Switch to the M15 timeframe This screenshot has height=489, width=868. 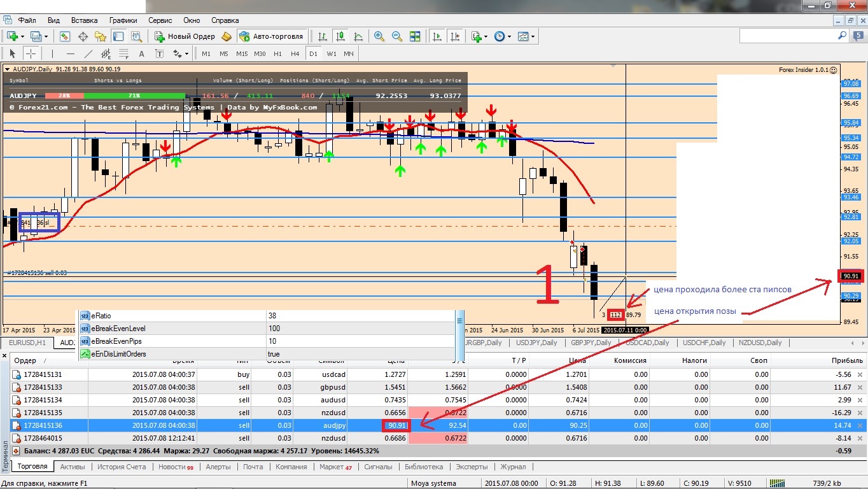(242, 53)
